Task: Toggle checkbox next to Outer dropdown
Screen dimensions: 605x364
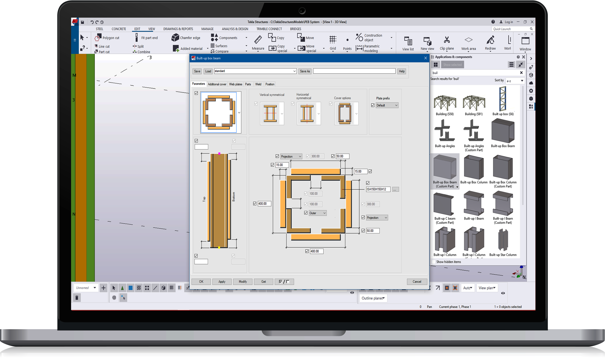Action: pyautogui.click(x=306, y=213)
